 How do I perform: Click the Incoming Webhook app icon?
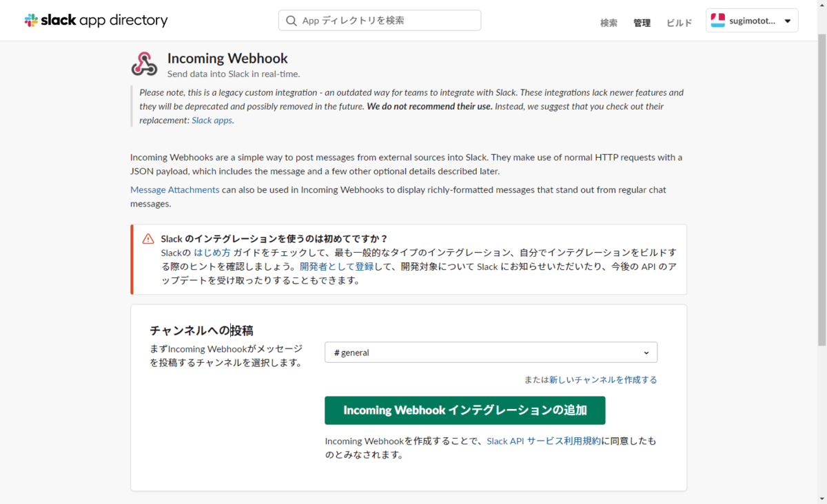pyautogui.click(x=145, y=64)
